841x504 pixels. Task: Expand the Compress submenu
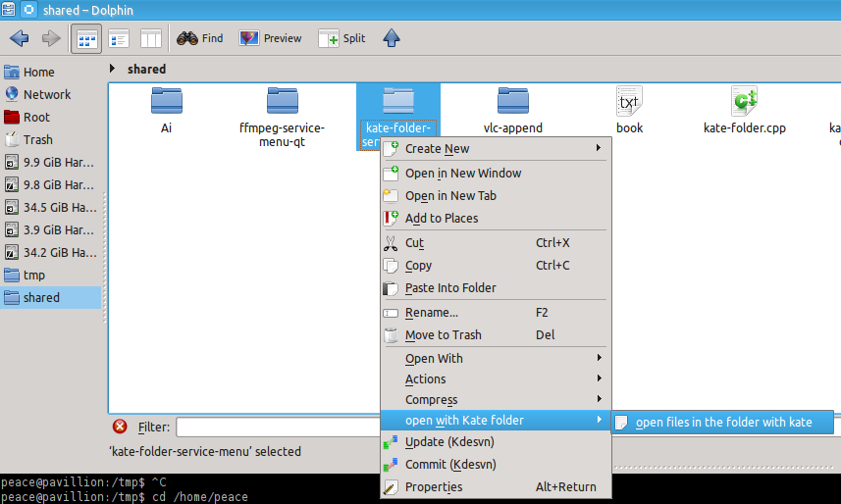(x=497, y=399)
